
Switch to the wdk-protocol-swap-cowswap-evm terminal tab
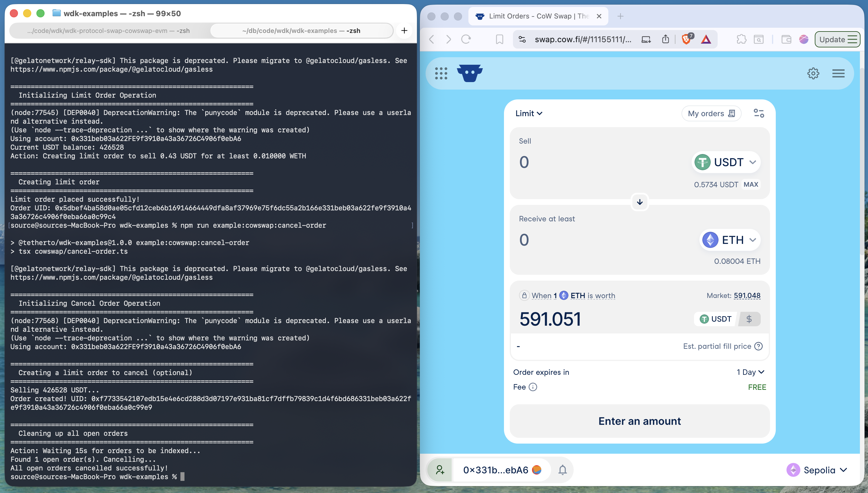pos(108,31)
